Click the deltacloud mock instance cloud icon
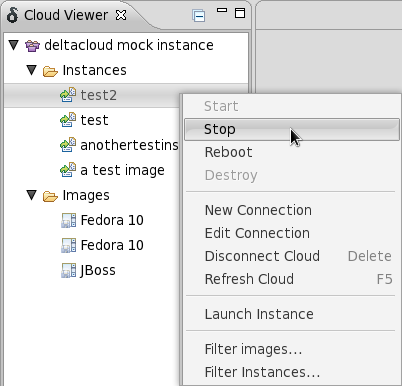The width and height of the screenshot is (402, 386). coord(32,45)
